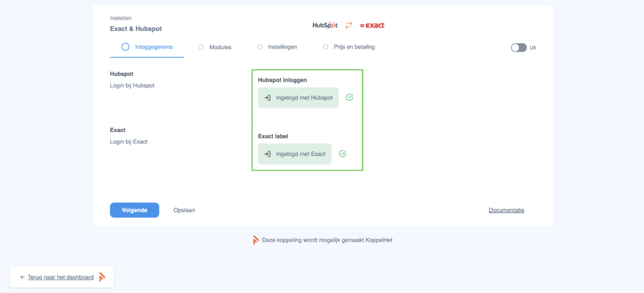644x293 pixels.
Task: Click the green checkmark beside Ingelogd met Exact
Action: (343, 153)
